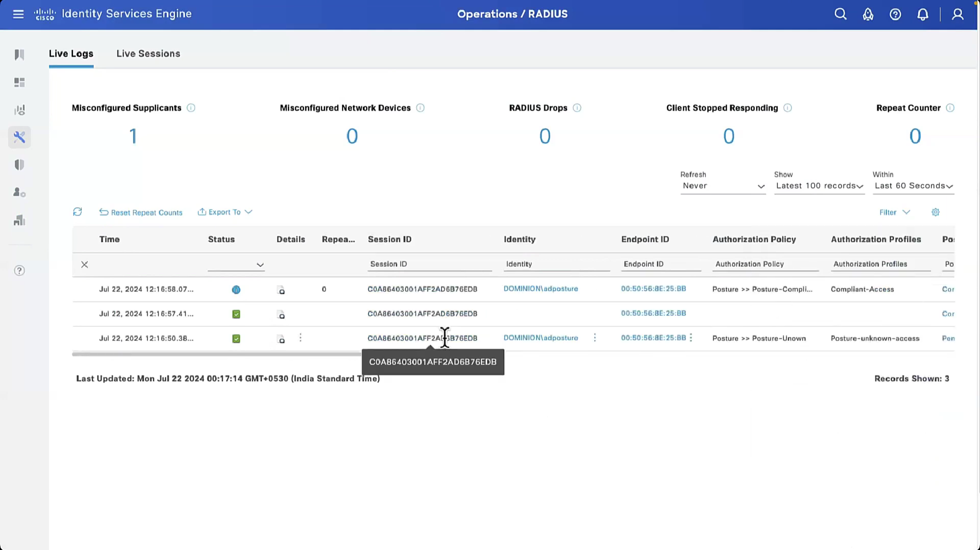The width and height of the screenshot is (980, 550).
Task: Select the Live Logs tab
Action: click(x=71, y=53)
